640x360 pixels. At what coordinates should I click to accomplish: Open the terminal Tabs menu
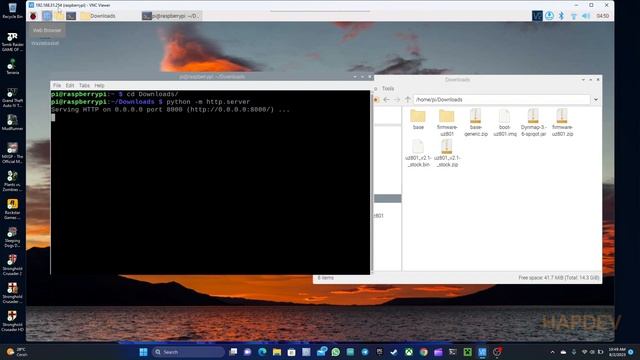[84, 85]
